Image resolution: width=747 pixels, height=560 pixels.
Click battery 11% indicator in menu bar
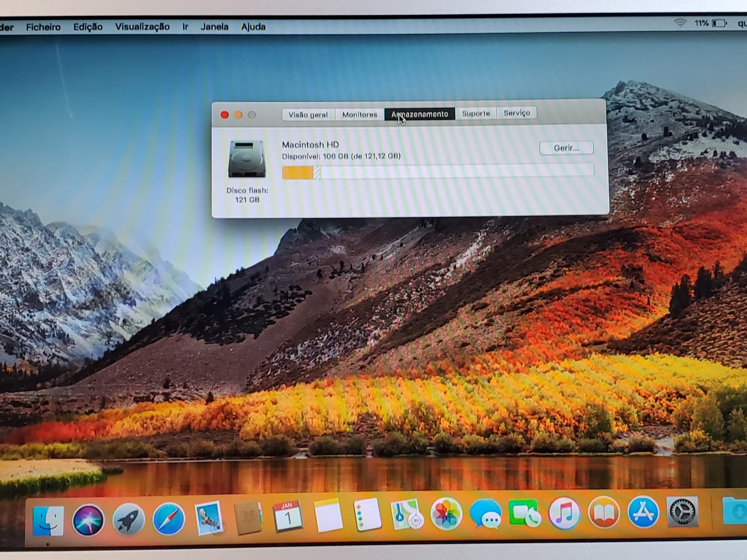pyautogui.click(x=711, y=23)
